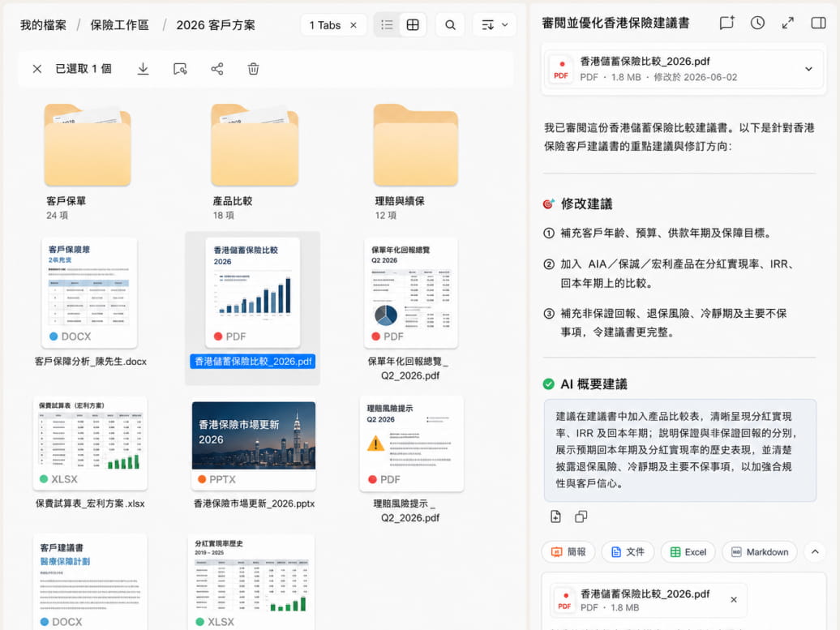Click the PDF icon in chat header card
Image resolution: width=840 pixels, height=630 pixels.
pos(561,69)
